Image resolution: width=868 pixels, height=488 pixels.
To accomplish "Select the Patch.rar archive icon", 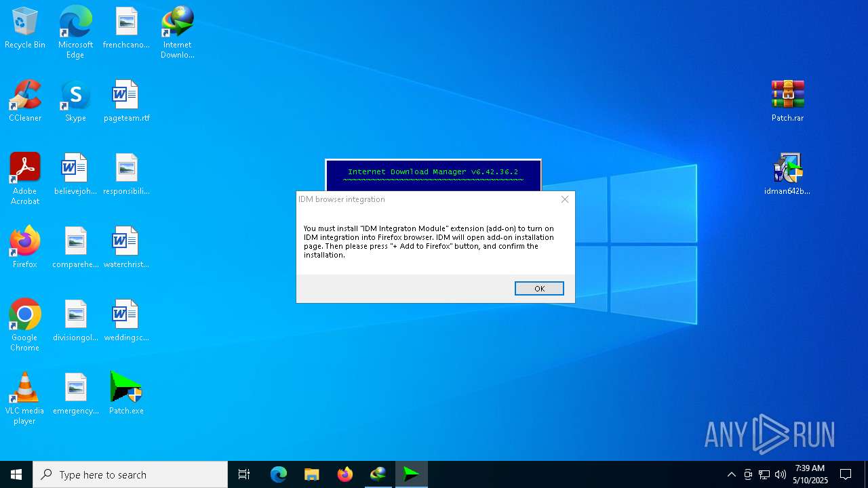I will 787,102.
